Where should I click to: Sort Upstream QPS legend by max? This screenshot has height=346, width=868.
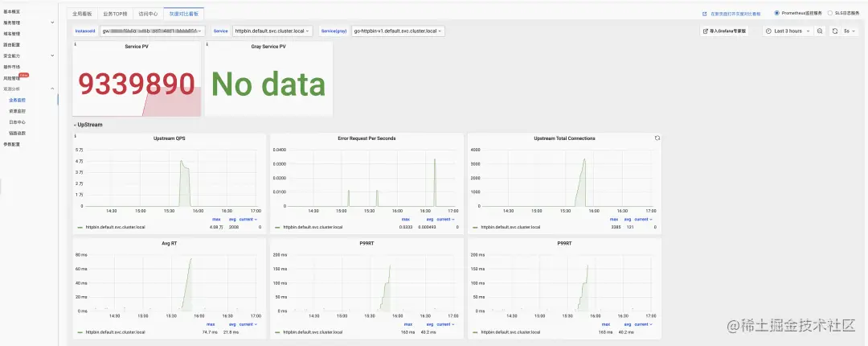(216, 219)
